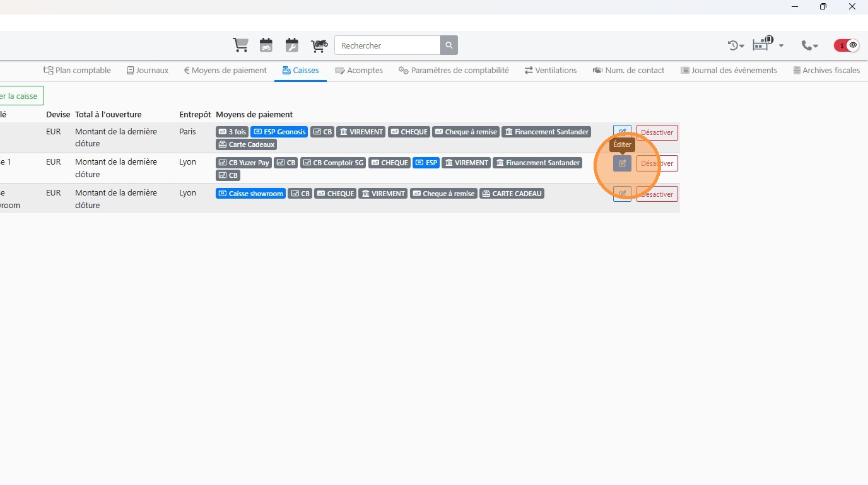The width and height of the screenshot is (868, 485).
Task: Open the Journaux tab
Action: (x=148, y=71)
